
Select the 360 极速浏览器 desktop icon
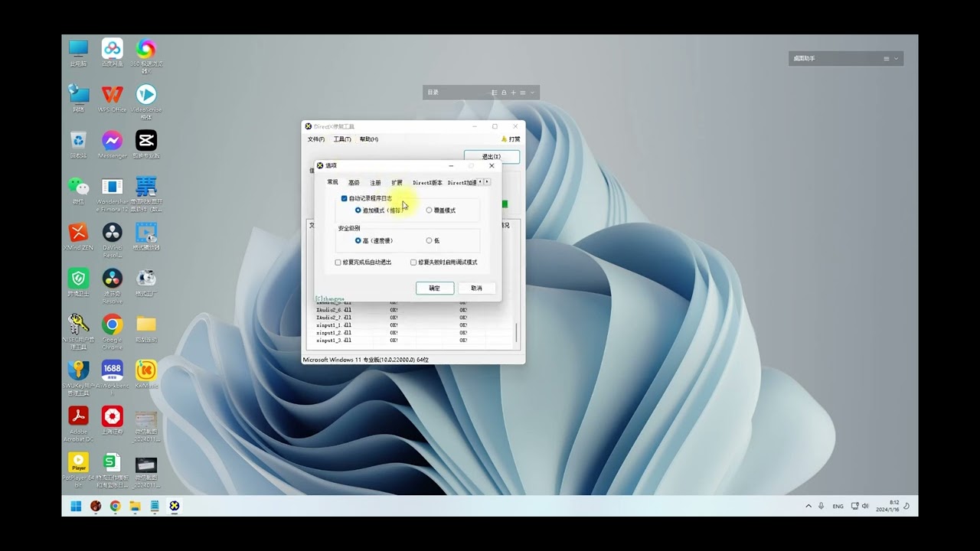click(x=145, y=55)
